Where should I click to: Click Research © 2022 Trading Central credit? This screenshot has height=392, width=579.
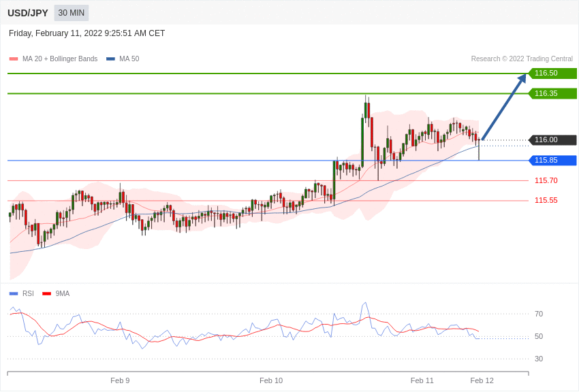click(522, 59)
